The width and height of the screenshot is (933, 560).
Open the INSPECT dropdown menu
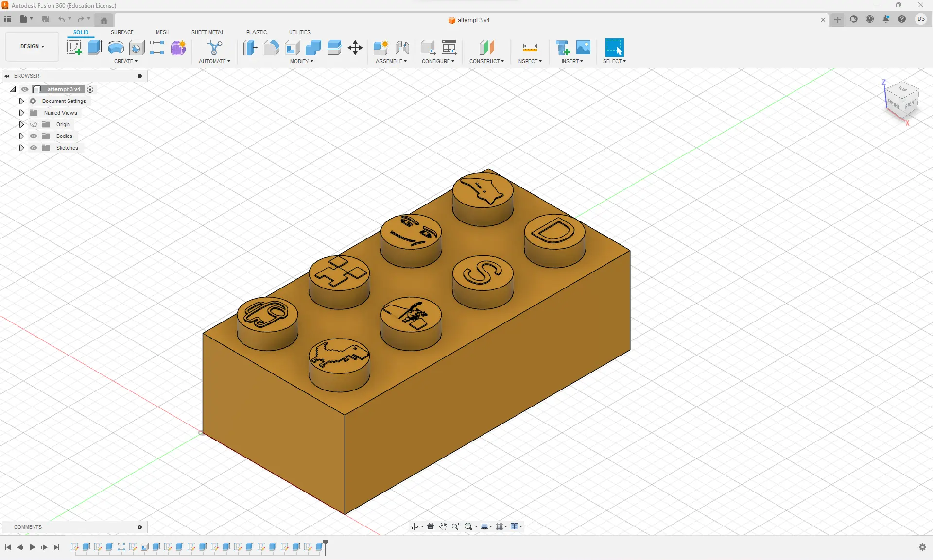pos(530,61)
